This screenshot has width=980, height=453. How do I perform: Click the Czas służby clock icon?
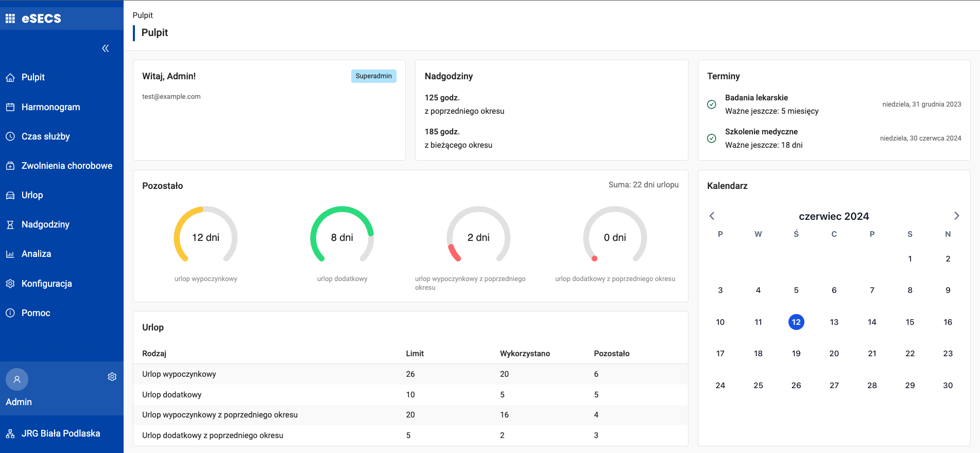coord(10,136)
